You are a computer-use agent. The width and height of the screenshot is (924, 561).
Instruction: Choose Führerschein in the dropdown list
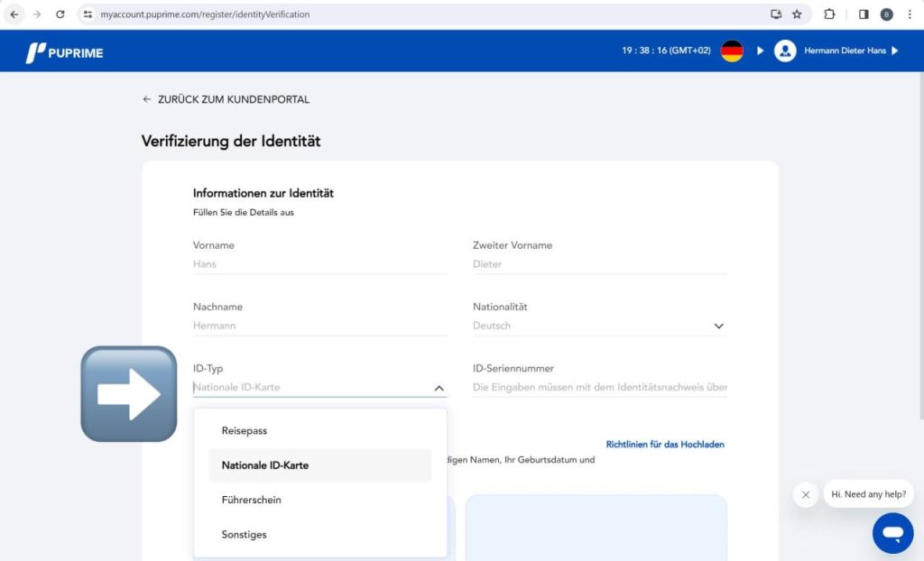(x=251, y=501)
